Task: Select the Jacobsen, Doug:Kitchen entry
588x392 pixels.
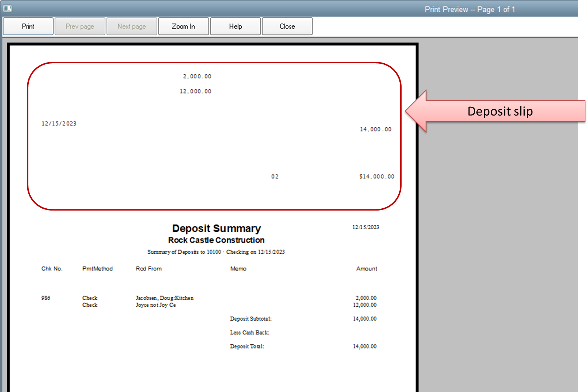Action: [164, 298]
